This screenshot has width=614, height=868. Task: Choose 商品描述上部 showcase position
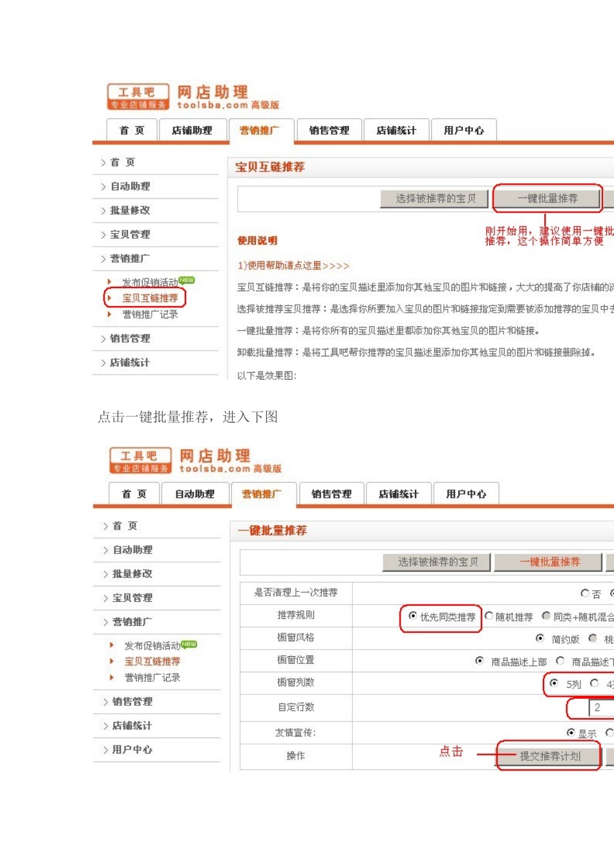point(479,661)
